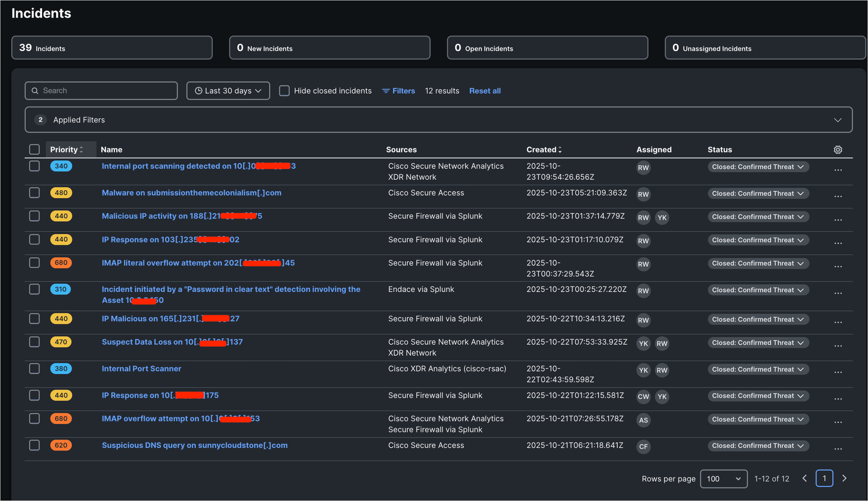Click the next page arrow icon
Image resolution: width=868 pixels, height=501 pixels.
pos(844,478)
